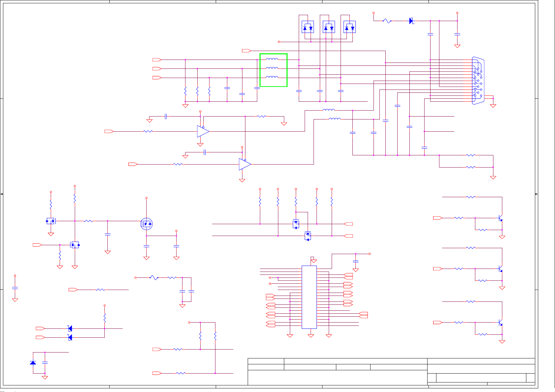The height and width of the screenshot is (392, 555).
Task: Select the circled MOSFET symbol
Action: coord(147,224)
